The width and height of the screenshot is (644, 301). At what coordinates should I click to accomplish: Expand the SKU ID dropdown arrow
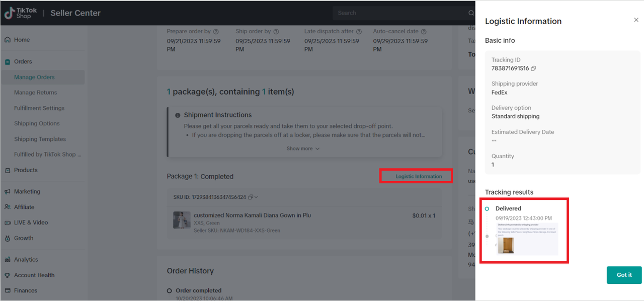pyautogui.click(x=257, y=197)
